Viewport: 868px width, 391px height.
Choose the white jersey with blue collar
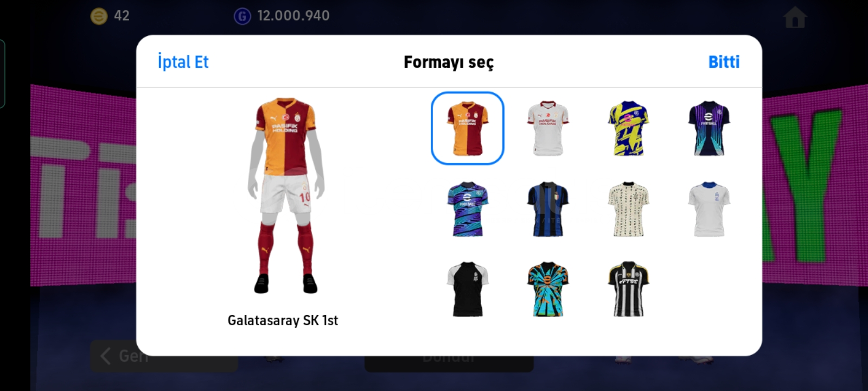coord(709,209)
